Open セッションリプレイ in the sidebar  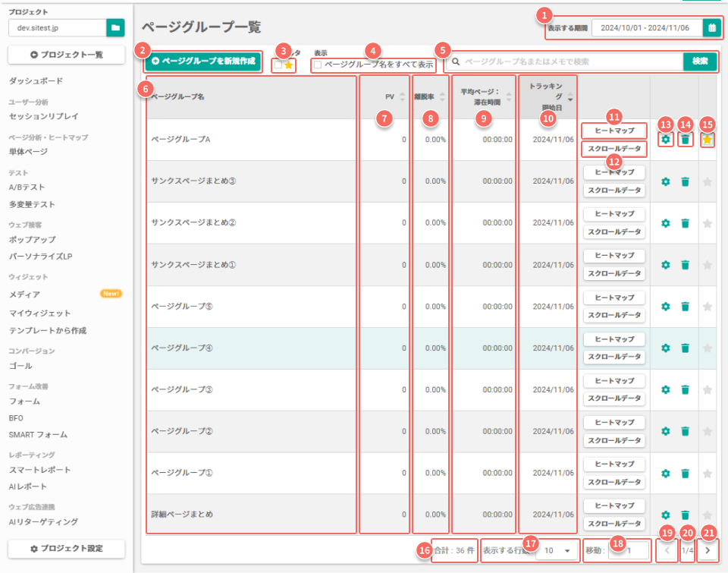pos(44,116)
